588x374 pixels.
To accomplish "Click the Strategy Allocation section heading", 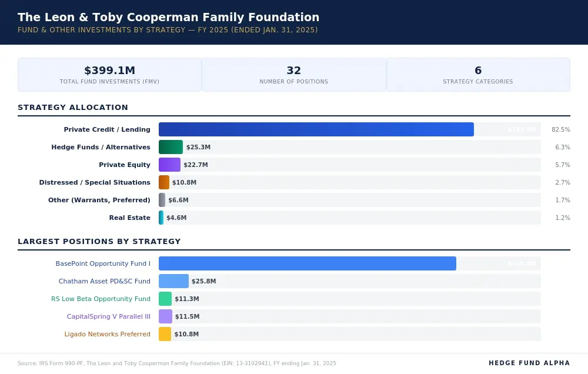I will 73,108.
